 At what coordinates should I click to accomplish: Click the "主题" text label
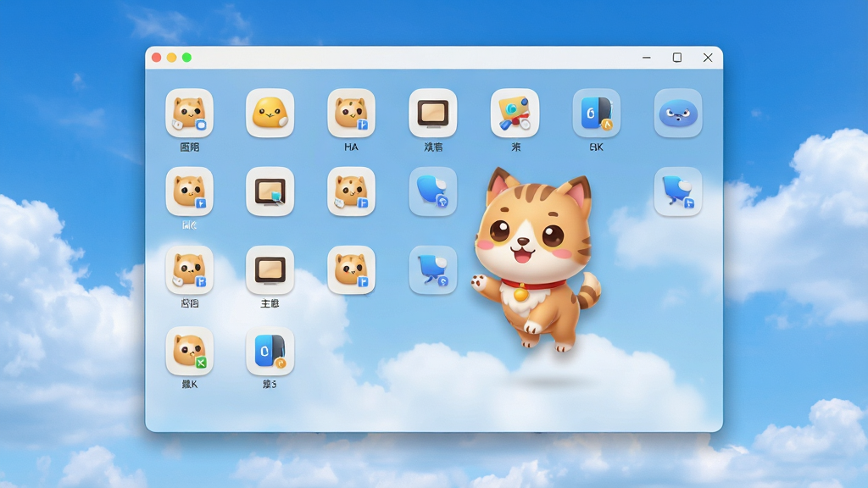(270, 303)
